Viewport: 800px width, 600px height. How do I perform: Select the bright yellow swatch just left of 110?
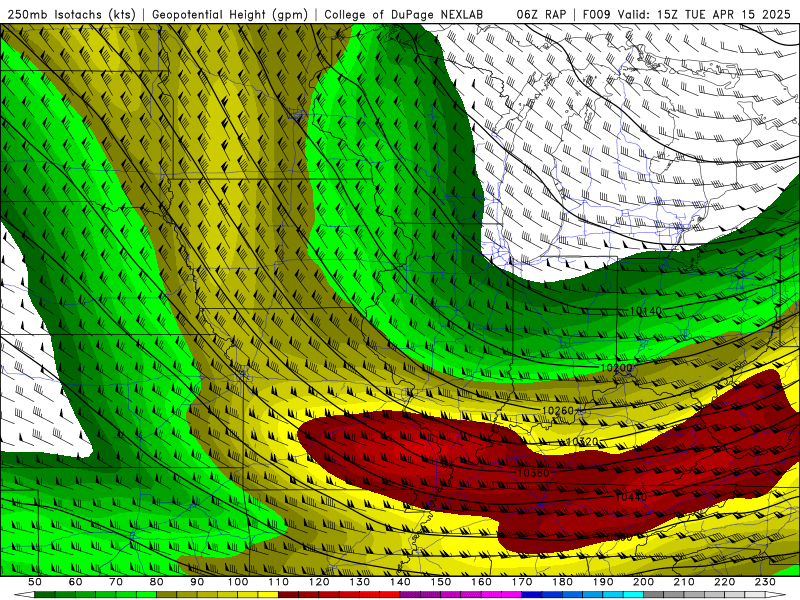pos(268,594)
